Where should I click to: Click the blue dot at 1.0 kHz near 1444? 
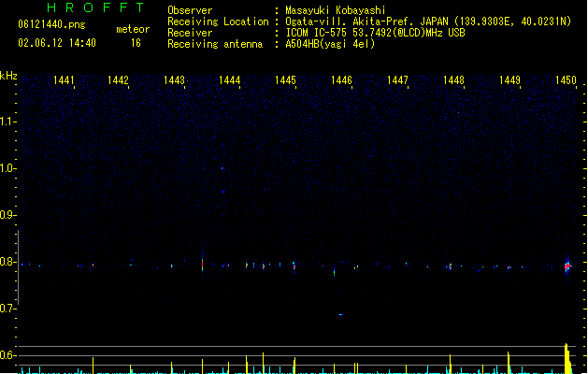click(x=222, y=168)
